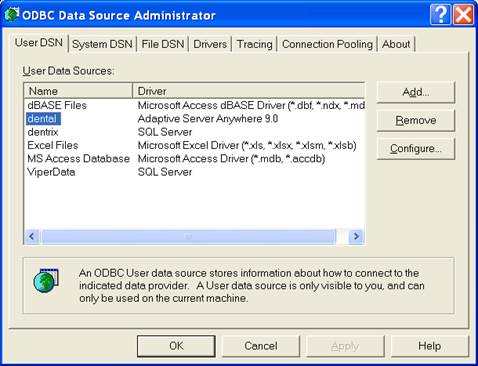The image size is (478, 366).
Task: Click the globe data source info icon
Action: click(46, 281)
